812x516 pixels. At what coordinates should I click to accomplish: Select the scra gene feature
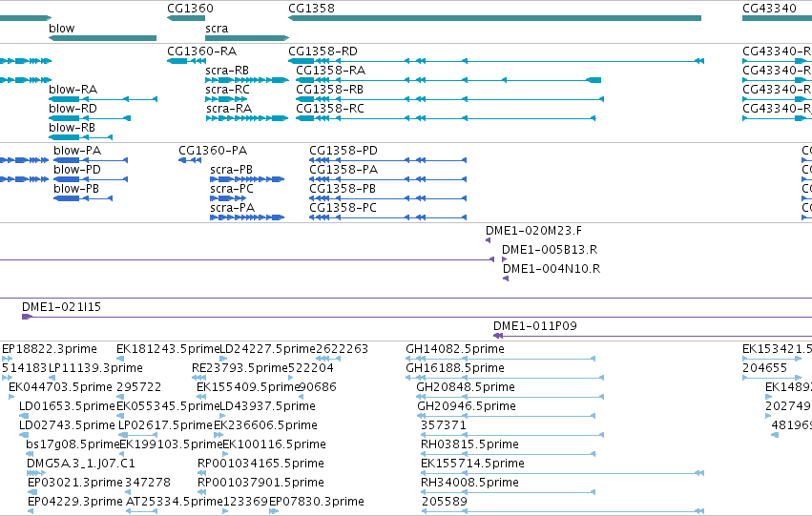tap(247, 38)
